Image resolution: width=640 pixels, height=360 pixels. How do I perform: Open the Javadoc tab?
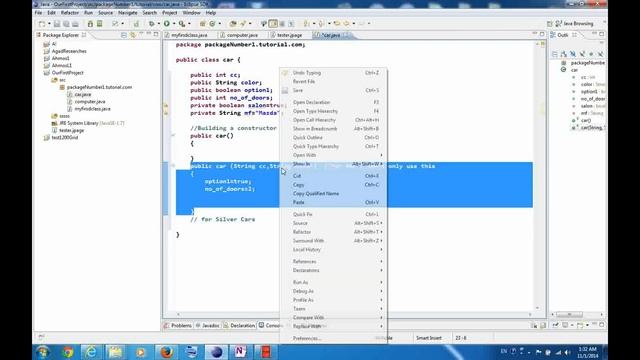point(207,325)
